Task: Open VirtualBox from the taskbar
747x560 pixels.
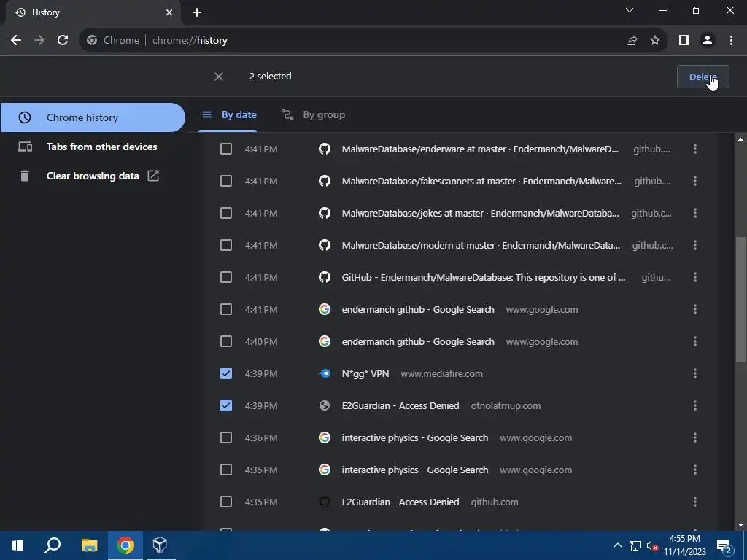Action: (160, 545)
